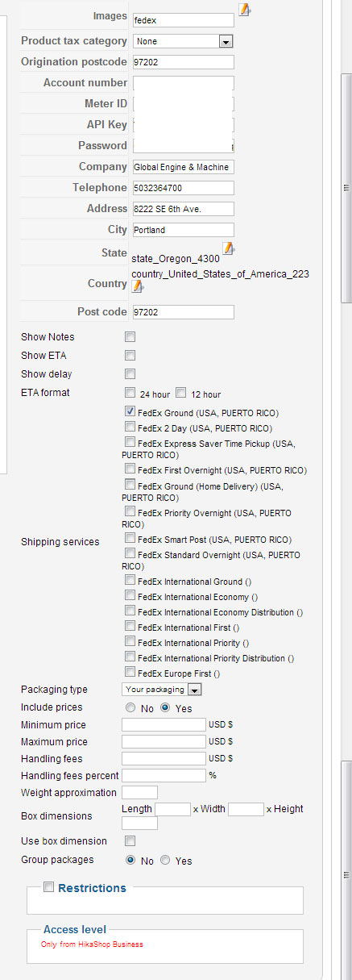
Task: Check the FedEx 2 Day service
Action: click(x=130, y=427)
